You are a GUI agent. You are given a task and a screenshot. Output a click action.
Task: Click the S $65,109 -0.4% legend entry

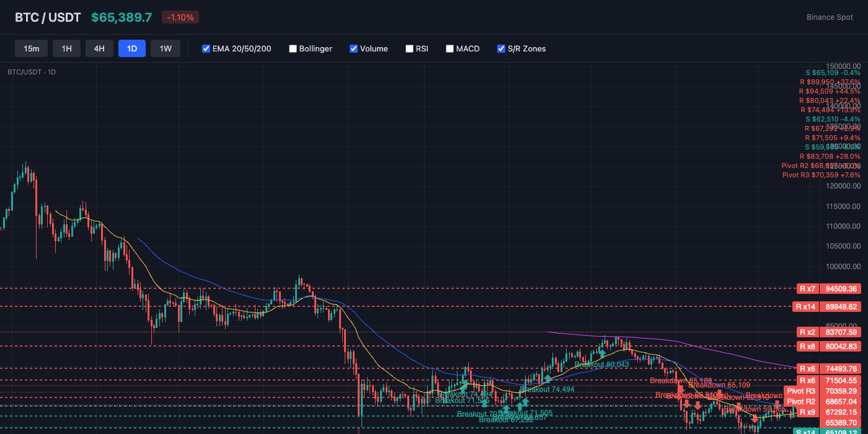833,73
